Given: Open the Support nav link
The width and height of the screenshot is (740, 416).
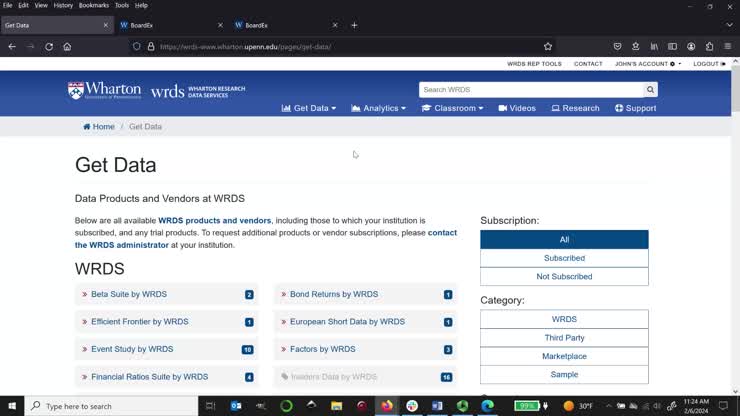Looking at the screenshot, I should [x=635, y=108].
